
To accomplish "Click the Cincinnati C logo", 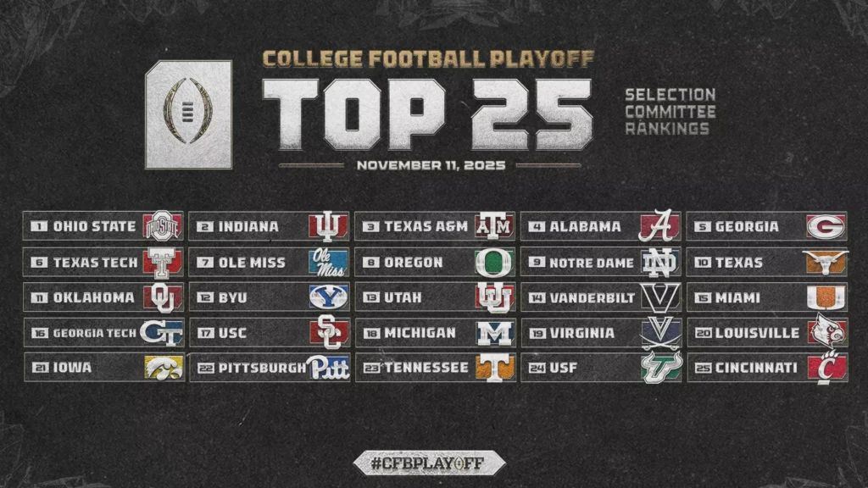I will pos(826,368).
